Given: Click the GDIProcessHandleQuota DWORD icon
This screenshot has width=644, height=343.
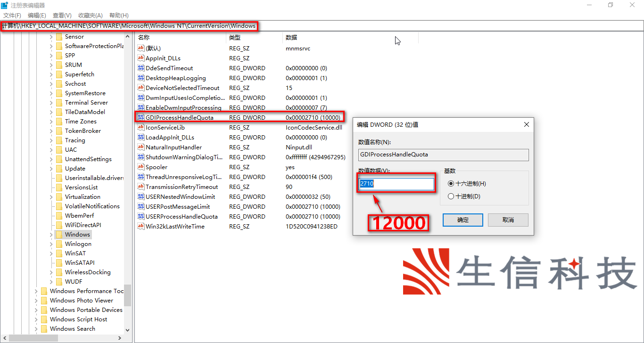Looking at the screenshot, I should coord(141,117).
